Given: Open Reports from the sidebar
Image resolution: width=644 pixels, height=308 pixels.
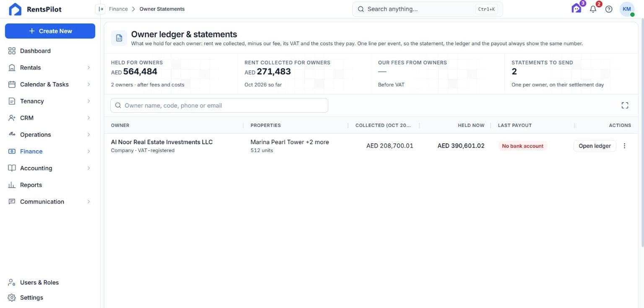Looking at the screenshot, I should tap(50, 185).
